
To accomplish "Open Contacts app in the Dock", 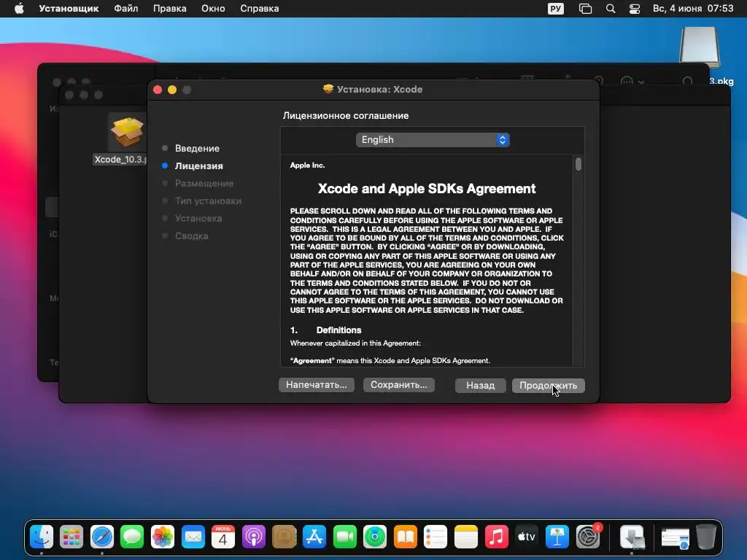I will click(x=284, y=537).
